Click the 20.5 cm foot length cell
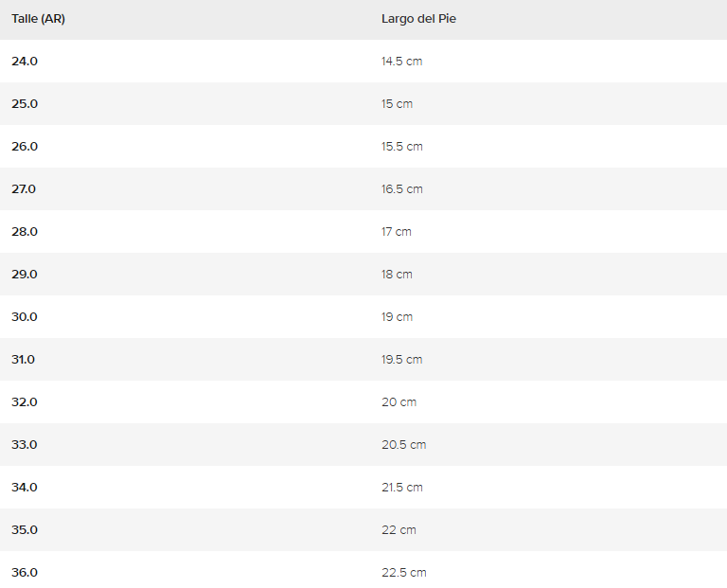Screen dimensions: 727x588 pyautogui.click(x=403, y=445)
